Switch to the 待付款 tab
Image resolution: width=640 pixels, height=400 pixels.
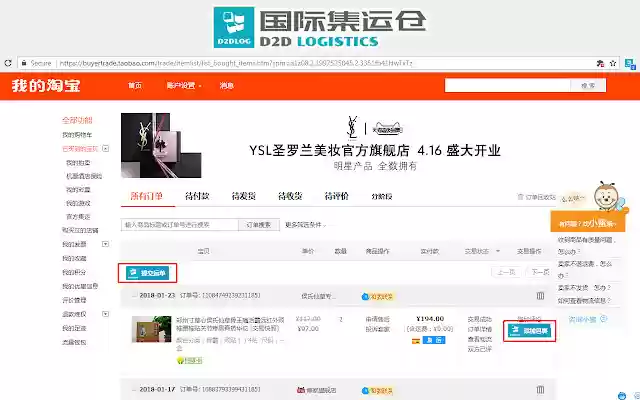click(x=197, y=196)
